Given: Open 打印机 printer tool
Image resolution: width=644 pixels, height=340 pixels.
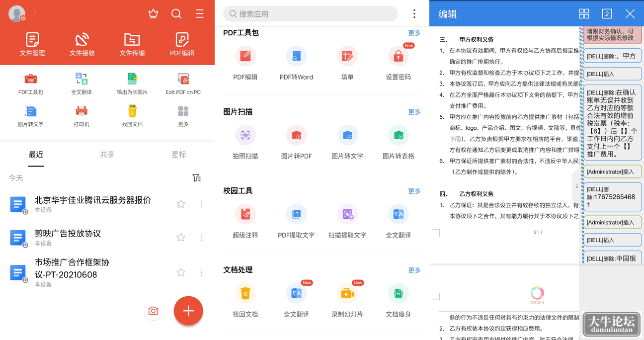Looking at the screenshot, I should [x=81, y=116].
